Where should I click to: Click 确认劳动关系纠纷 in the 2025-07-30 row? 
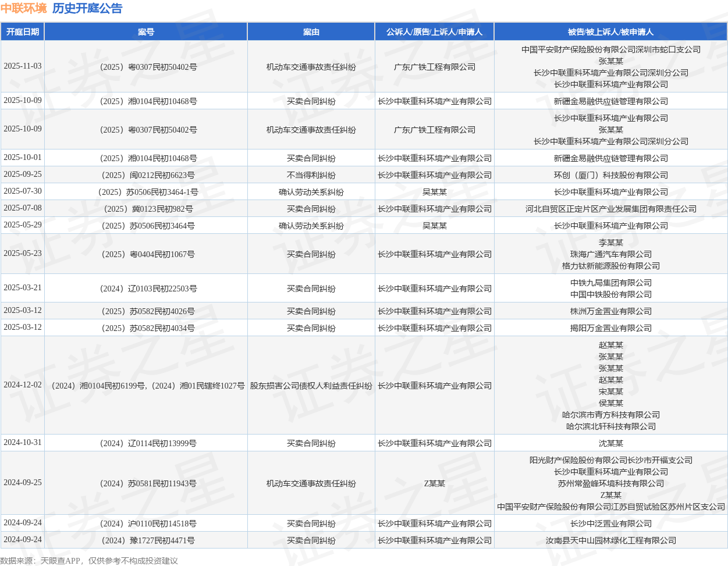tap(311, 192)
